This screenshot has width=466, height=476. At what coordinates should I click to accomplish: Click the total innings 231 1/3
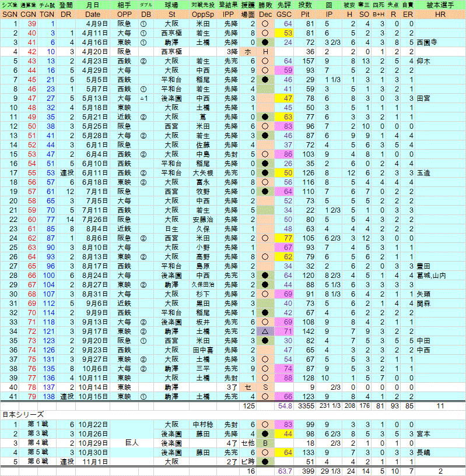329,406
